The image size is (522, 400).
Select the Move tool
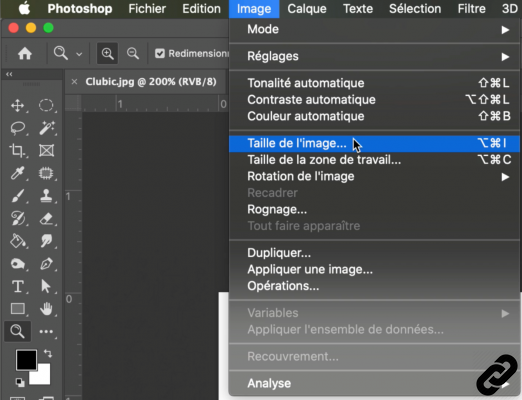[17, 106]
